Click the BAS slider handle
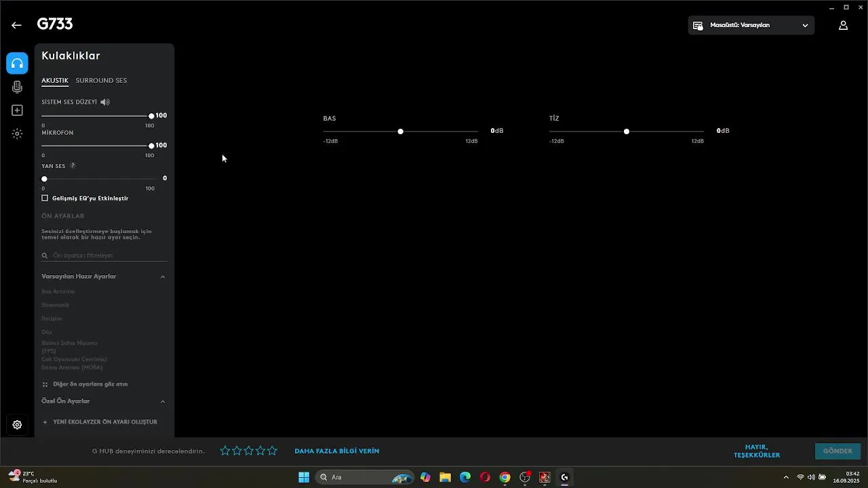868x488 pixels. [401, 131]
